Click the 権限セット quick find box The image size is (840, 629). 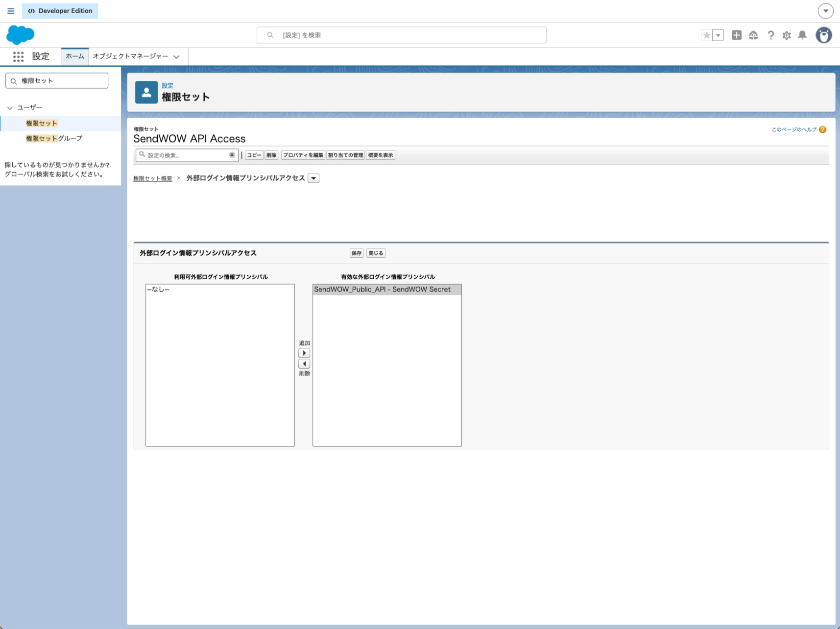(57, 81)
